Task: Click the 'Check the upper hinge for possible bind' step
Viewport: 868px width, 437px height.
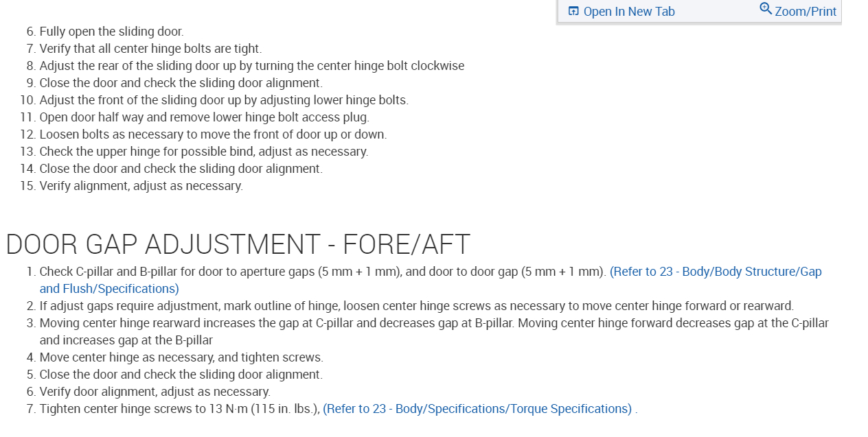Action: [203, 152]
